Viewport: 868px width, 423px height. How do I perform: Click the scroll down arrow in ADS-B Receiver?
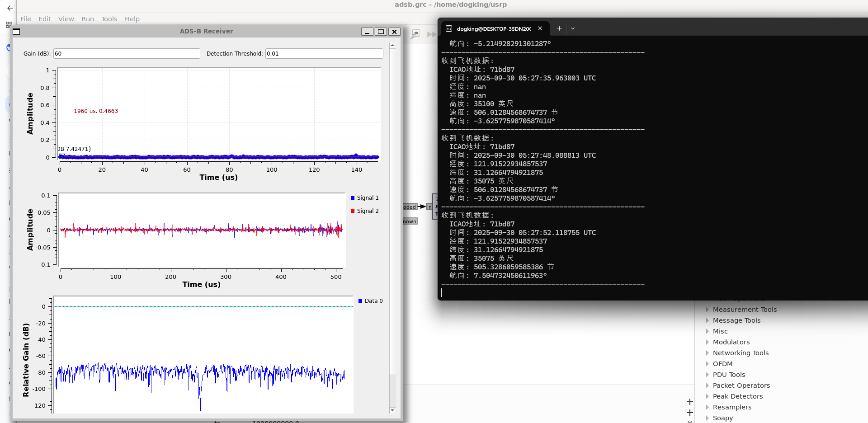click(x=392, y=410)
